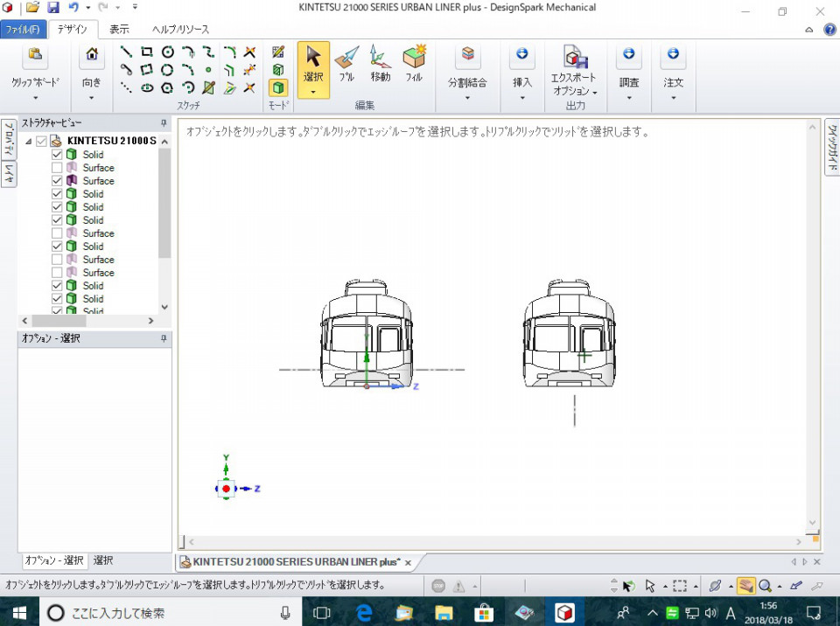Select the Construction Line (dotted) tool
This screenshot has height=626, width=840.
click(126, 87)
